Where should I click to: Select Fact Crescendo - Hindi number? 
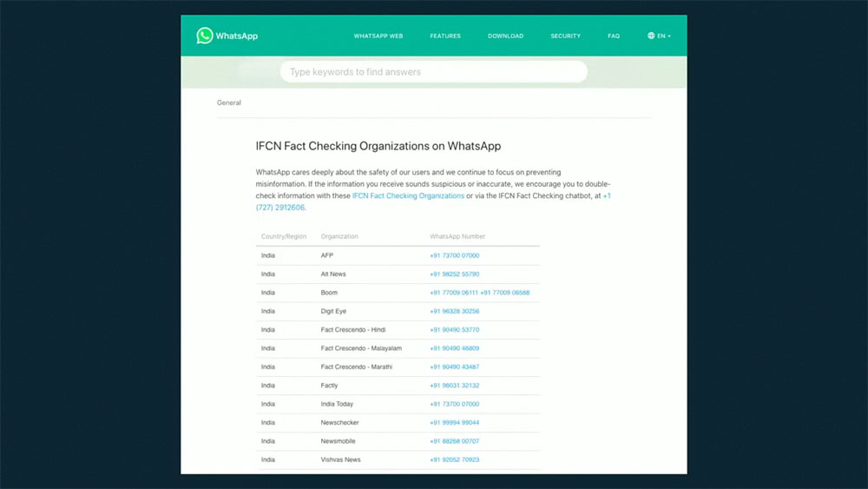(454, 330)
